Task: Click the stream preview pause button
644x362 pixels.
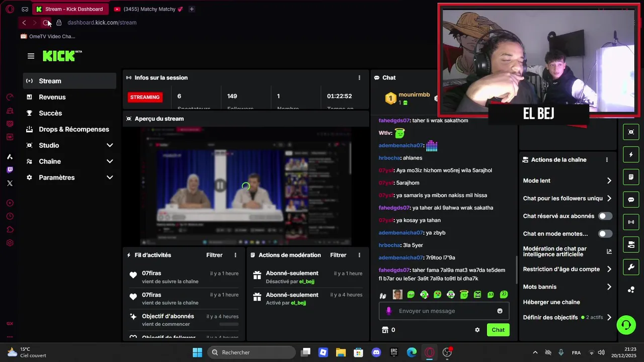Action: [x=220, y=186]
